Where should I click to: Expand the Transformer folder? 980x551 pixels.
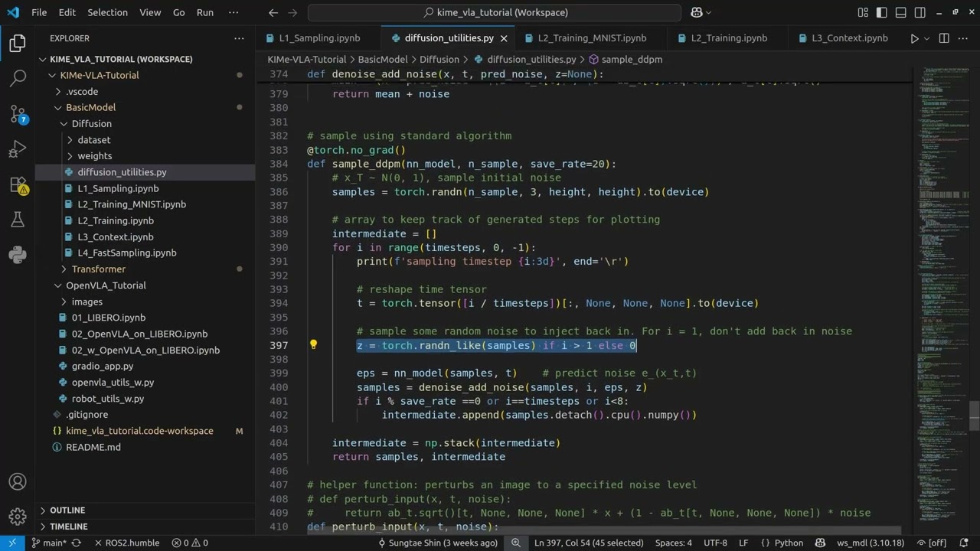point(98,269)
